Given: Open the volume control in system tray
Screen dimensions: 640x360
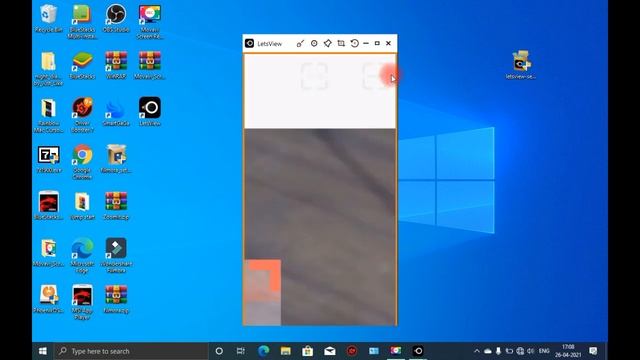Looking at the screenshot, I should click(x=531, y=351).
